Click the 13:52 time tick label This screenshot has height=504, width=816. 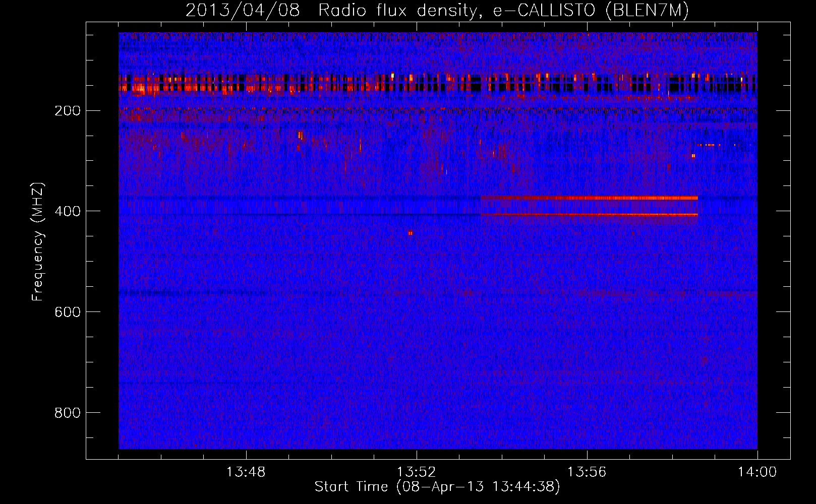(x=416, y=472)
